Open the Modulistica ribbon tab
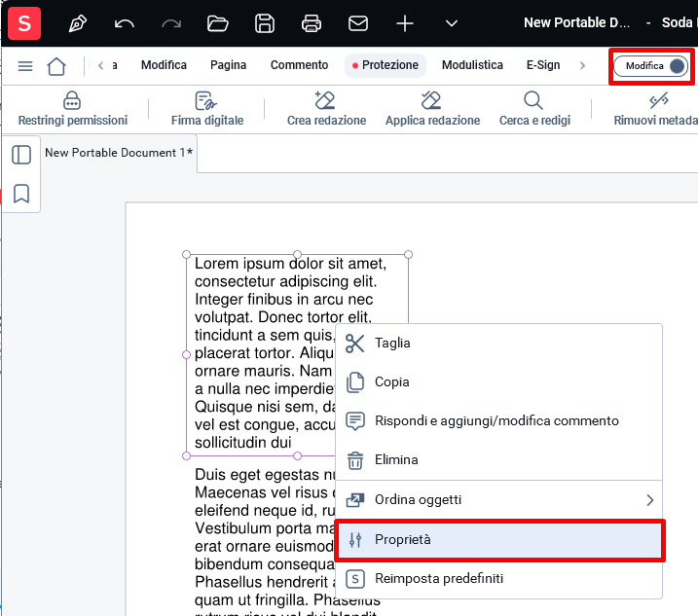Viewport: 698px width, 616px height. (472, 65)
